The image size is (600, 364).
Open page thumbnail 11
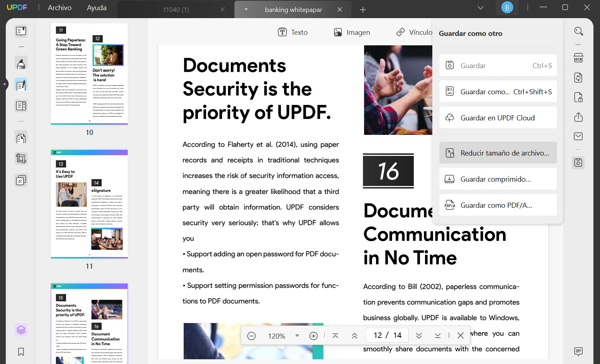tap(89, 204)
